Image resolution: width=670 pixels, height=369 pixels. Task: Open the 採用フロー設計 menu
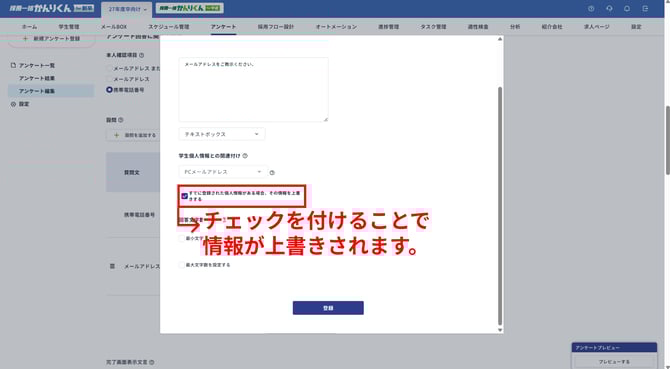(276, 26)
